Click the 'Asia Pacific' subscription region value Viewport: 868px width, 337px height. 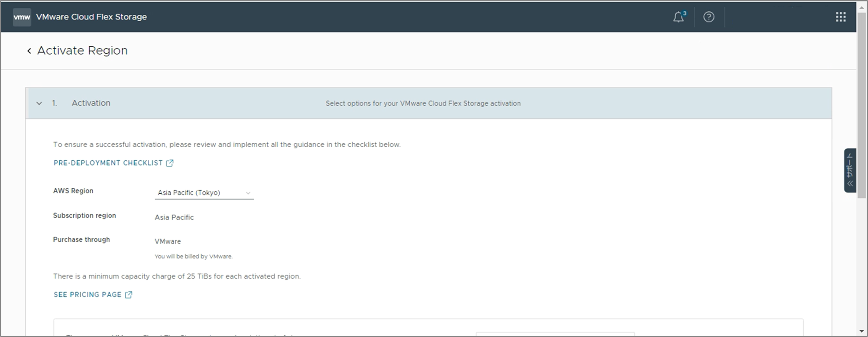174,217
